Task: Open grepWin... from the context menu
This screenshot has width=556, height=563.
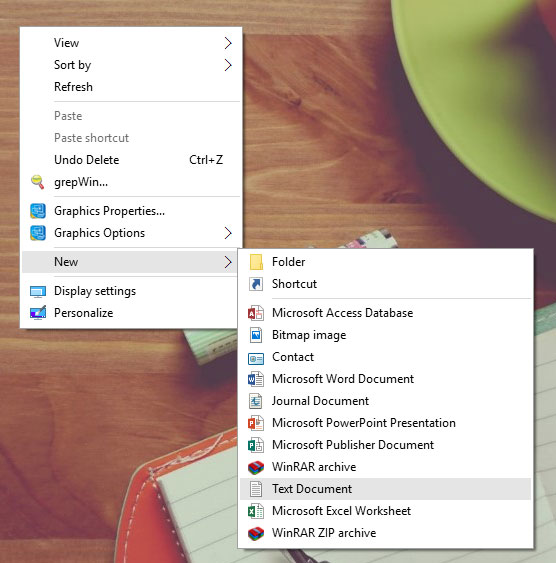Action: pos(131,182)
